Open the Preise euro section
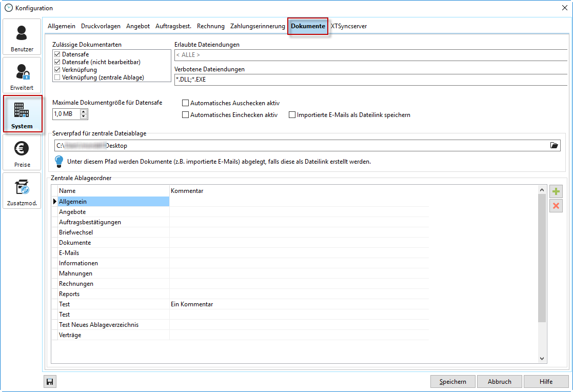573x392 pixels. click(x=22, y=152)
